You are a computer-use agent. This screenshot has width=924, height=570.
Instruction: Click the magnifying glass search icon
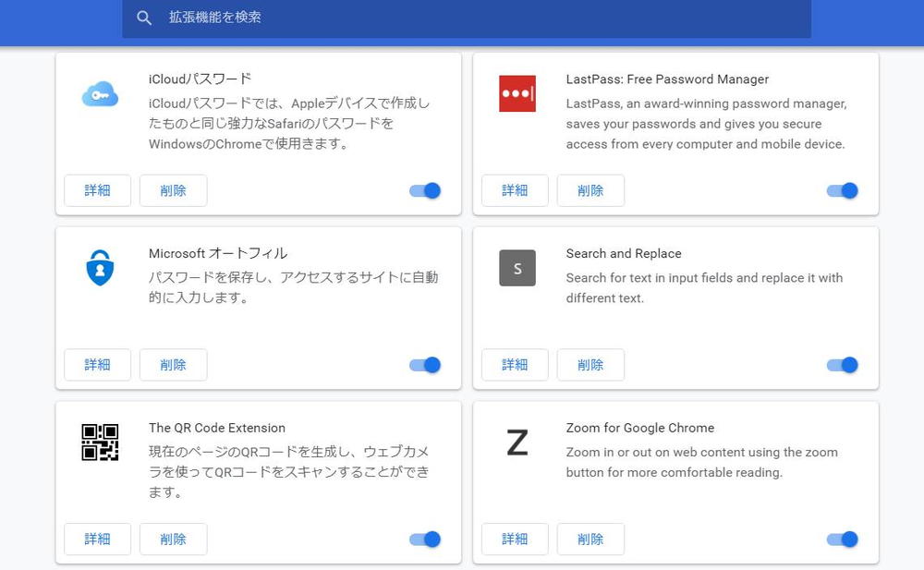[144, 18]
